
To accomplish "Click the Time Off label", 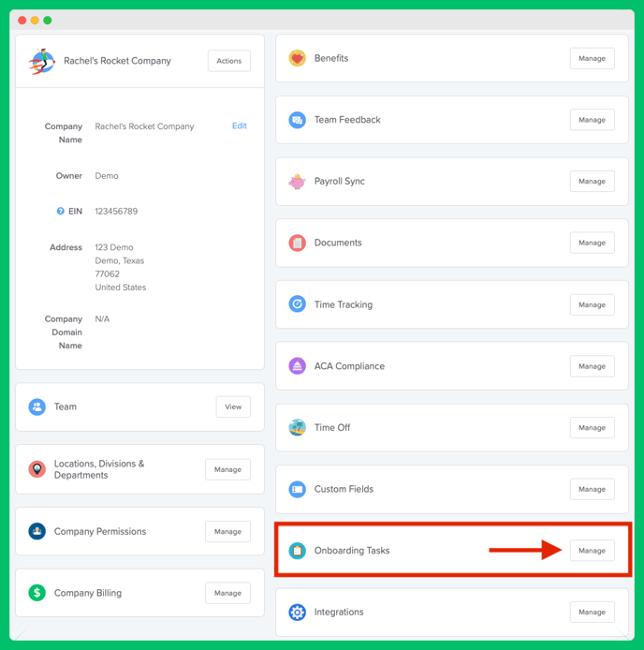I will (332, 427).
